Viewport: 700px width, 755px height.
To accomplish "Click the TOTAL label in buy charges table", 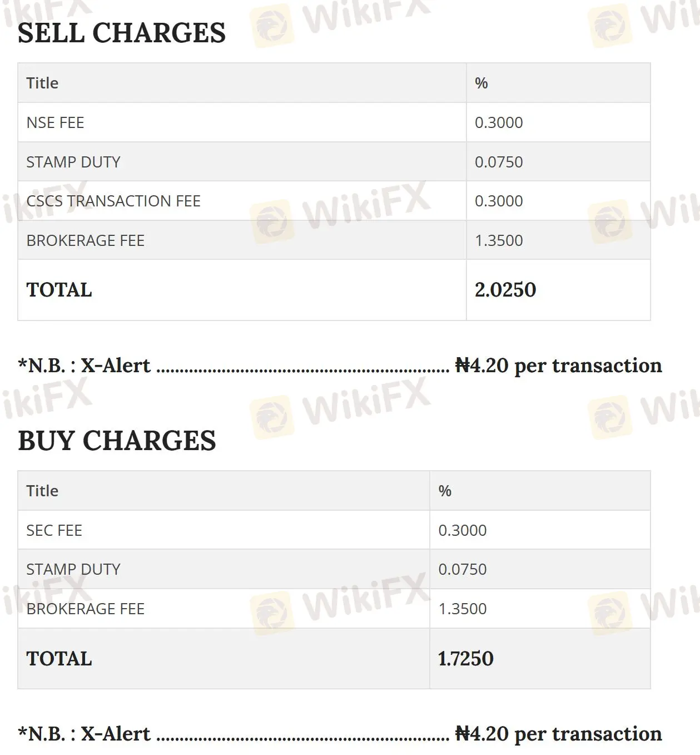I will click(x=59, y=659).
